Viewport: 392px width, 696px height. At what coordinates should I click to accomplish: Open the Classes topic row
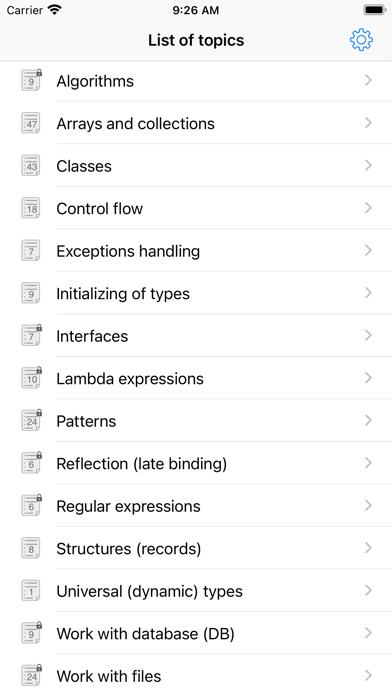pyautogui.click(x=196, y=166)
